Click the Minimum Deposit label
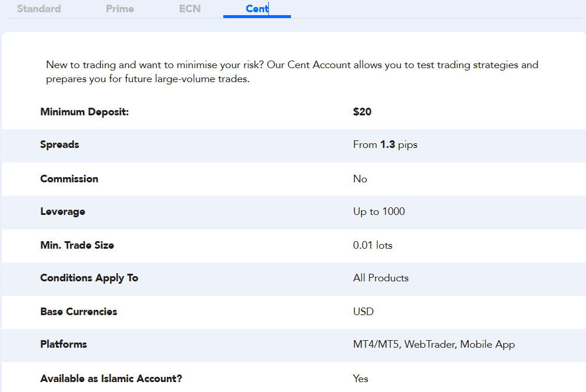This screenshot has width=586, height=392. tap(85, 112)
